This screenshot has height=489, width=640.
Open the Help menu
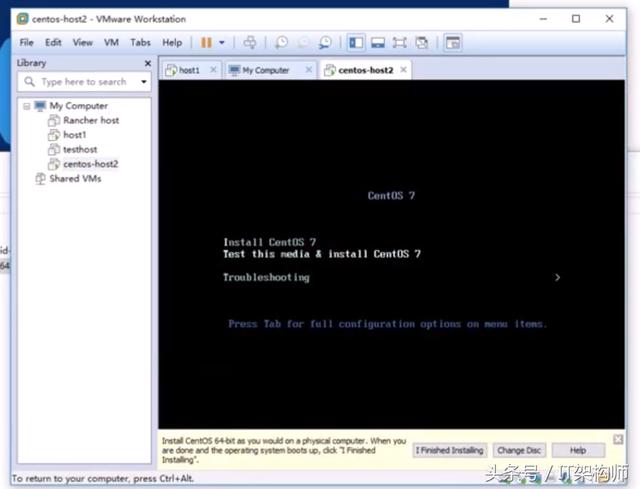pyautogui.click(x=172, y=42)
